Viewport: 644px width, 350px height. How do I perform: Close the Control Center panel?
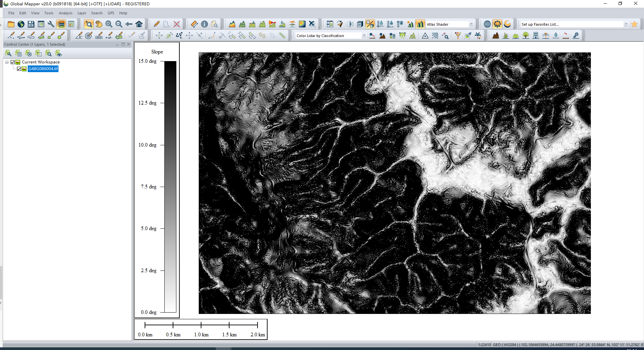point(129,44)
